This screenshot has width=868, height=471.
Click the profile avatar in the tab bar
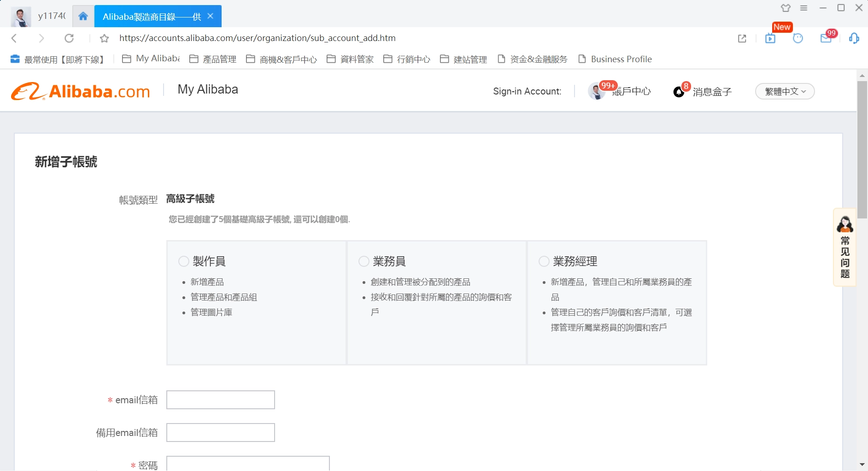pyautogui.click(x=21, y=17)
